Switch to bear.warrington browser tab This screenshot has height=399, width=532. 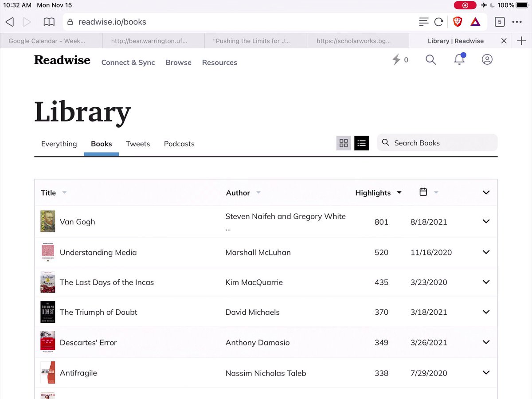153,41
